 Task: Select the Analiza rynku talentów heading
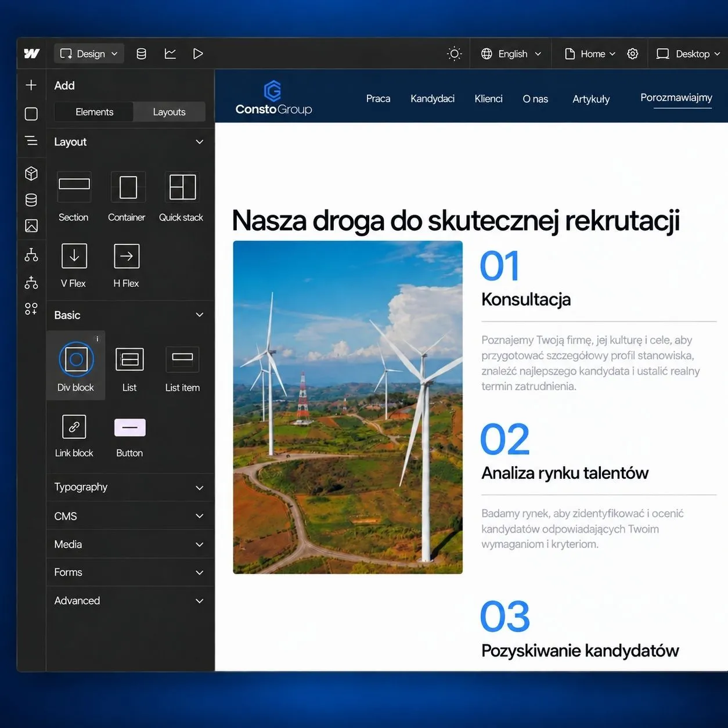[x=565, y=473]
